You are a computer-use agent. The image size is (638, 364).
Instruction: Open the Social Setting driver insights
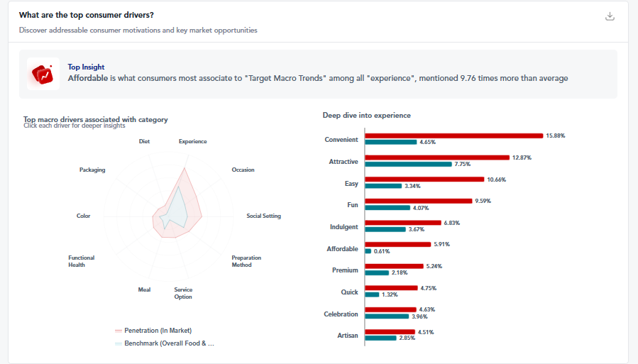tap(263, 216)
